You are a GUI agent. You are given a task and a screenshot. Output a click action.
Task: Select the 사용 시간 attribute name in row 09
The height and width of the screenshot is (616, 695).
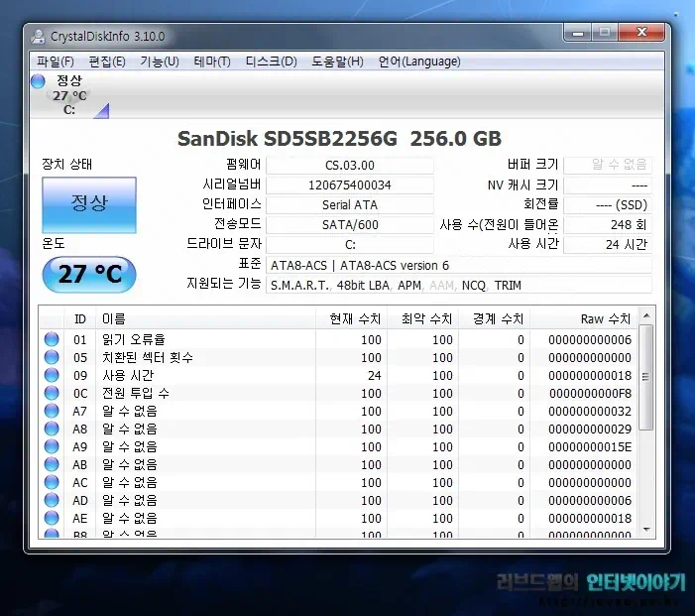pyautogui.click(x=128, y=375)
